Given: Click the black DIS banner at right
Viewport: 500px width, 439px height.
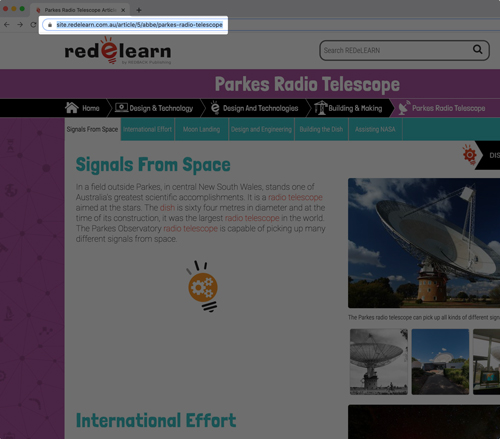Looking at the screenshot, I should coord(488,155).
